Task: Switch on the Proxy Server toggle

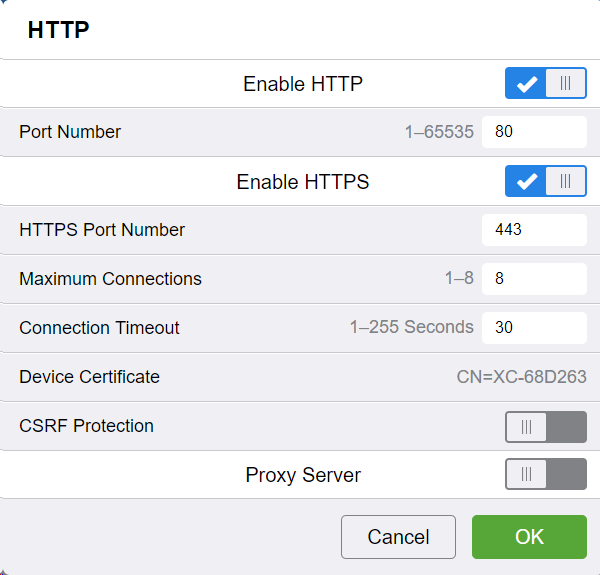Action: click(545, 474)
